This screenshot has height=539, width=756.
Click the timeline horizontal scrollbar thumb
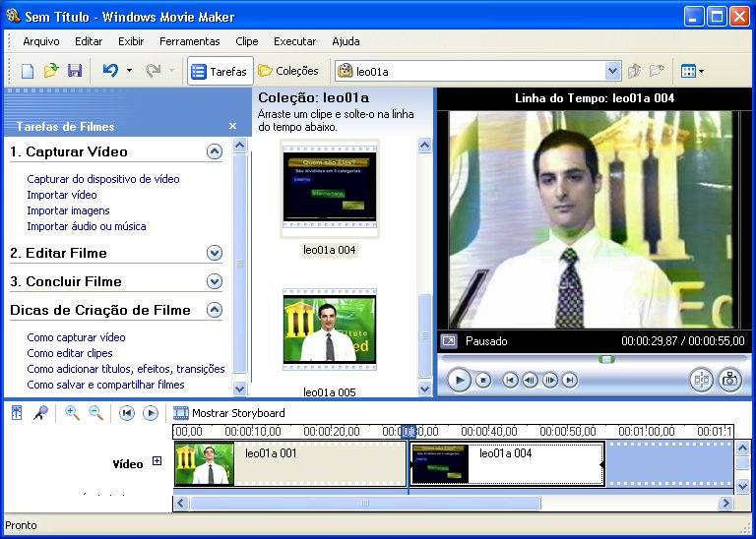[365, 504]
